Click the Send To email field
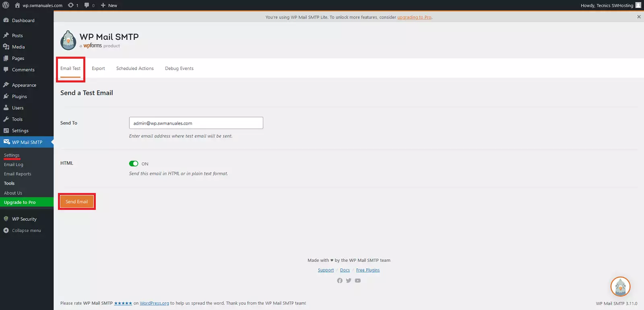The width and height of the screenshot is (644, 310). (196, 123)
